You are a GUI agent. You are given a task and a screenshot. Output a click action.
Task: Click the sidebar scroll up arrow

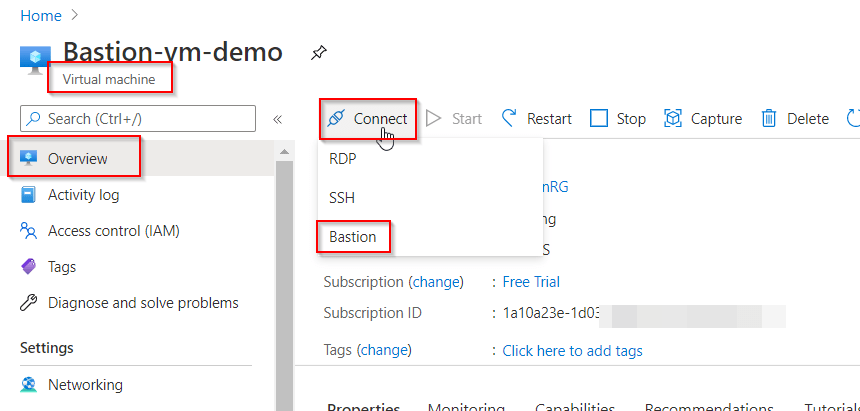point(284,151)
